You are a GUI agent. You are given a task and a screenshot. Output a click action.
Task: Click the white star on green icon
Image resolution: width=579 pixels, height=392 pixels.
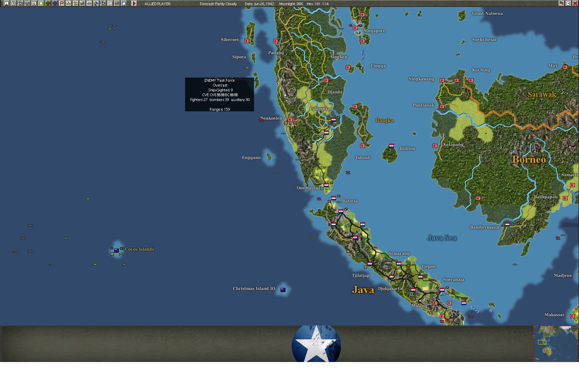pos(41,3)
